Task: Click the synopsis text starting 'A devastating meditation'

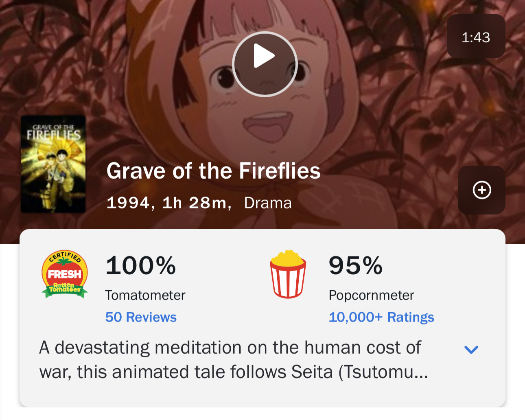Action: point(230,348)
